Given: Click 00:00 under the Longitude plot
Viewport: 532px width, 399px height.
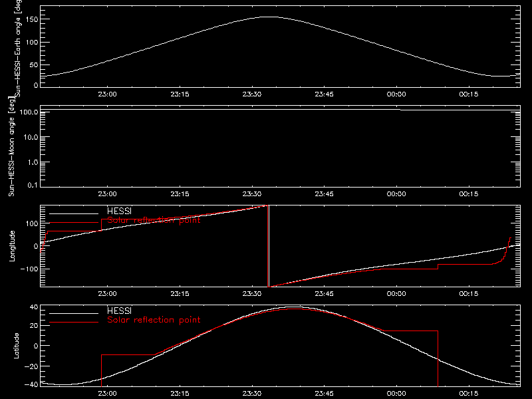Looking at the screenshot, I should click(x=396, y=293).
